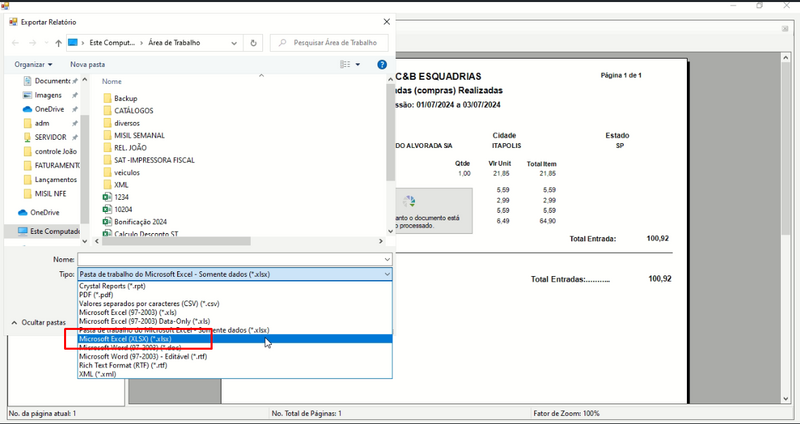Open the Nome field dropdown arrow
Screen dimensions: 800x424
(x=387, y=259)
